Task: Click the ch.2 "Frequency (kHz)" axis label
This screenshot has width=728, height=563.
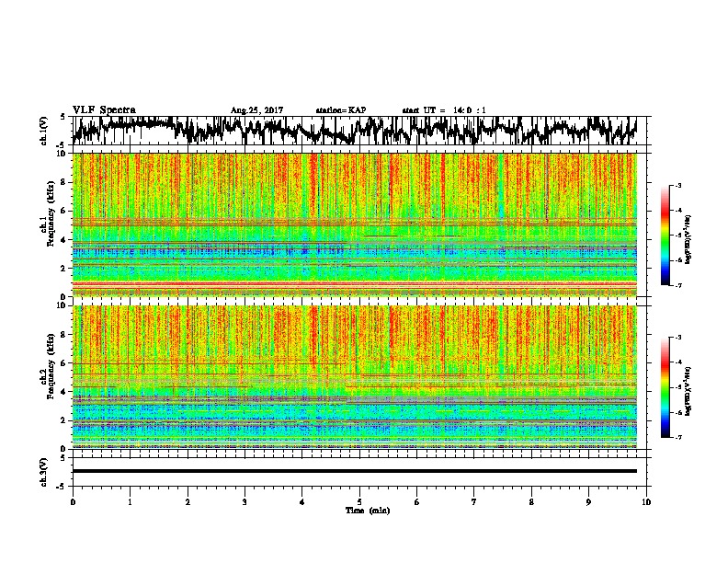Action: coord(51,366)
